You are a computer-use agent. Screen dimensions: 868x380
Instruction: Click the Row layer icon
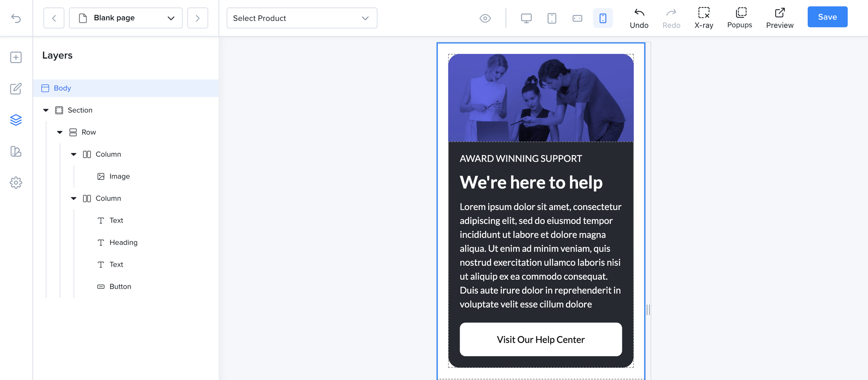tap(73, 132)
